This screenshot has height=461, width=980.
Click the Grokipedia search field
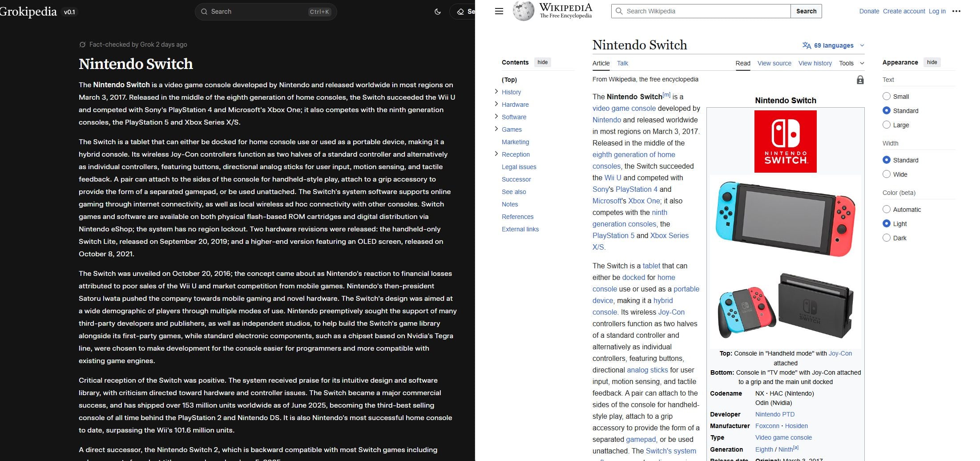click(265, 12)
